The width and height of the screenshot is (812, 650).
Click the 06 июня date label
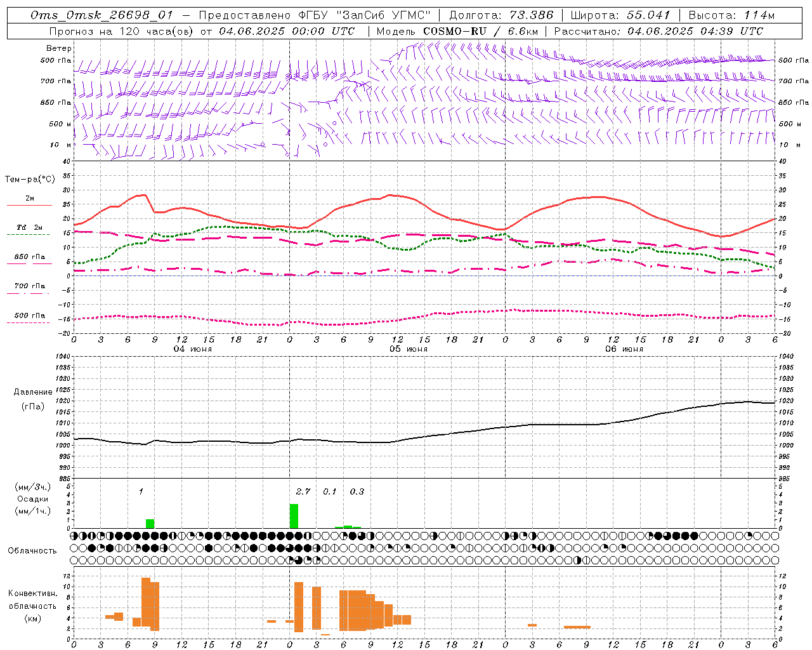[624, 348]
